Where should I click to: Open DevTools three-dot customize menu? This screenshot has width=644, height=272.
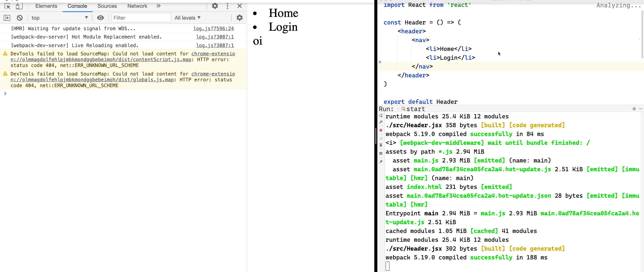tap(227, 6)
